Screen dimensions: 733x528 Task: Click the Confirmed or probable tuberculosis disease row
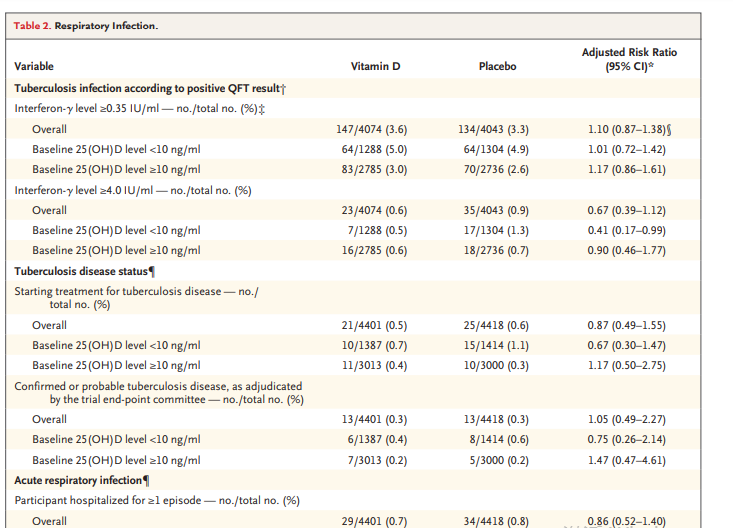353,392
